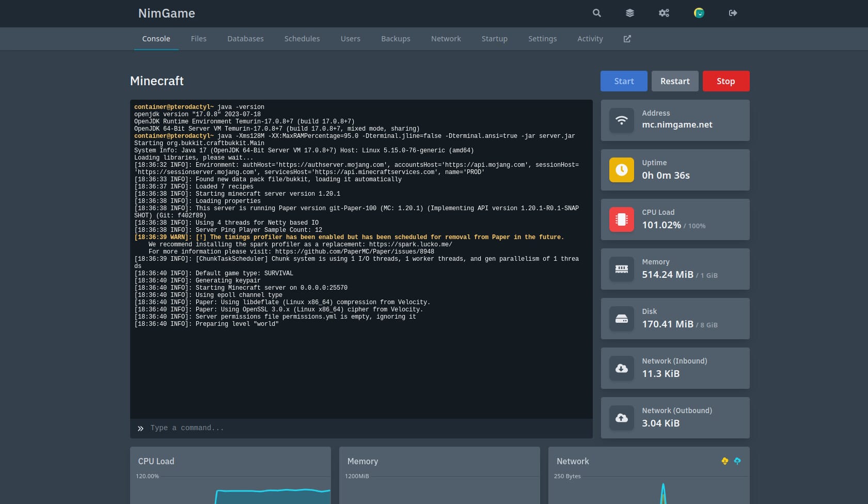Click the blue upload icon in Network chart
The image size is (868, 504).
737,461
